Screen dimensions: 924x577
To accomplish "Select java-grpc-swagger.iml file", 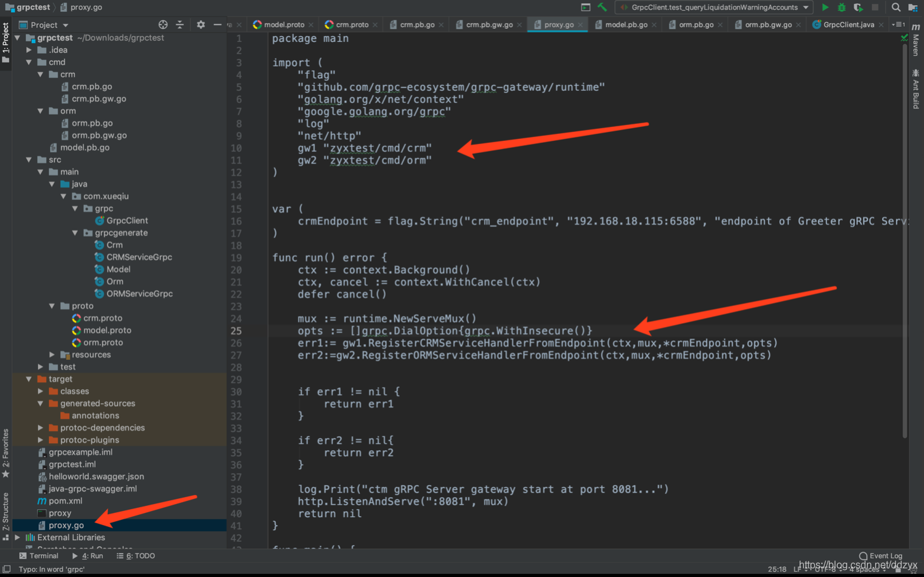I will (93, 489).
